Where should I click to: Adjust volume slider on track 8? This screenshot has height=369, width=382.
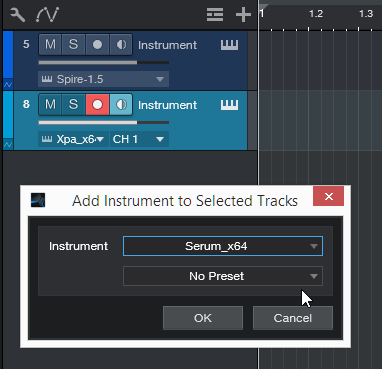(104, 123)
